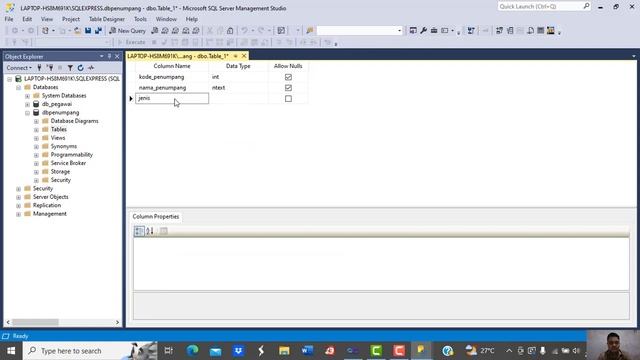Click the Manage XML Indexes icon
The image size is (640, 360).
tap(530, 31)
